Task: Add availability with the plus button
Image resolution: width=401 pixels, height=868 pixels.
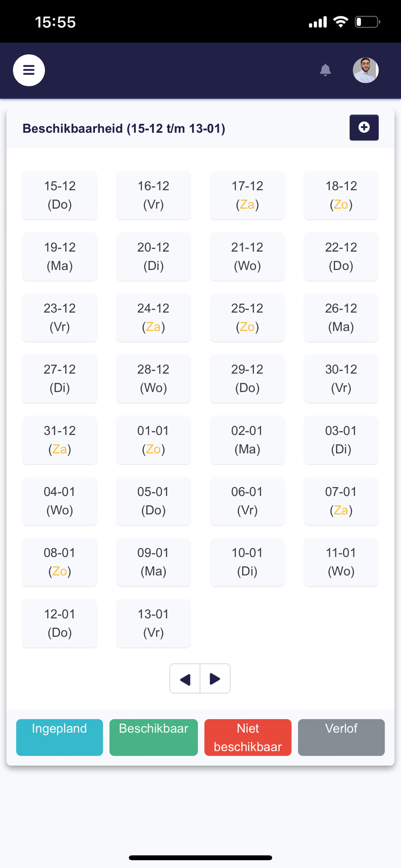Action: pyautogui.click(x=364, y=128)
